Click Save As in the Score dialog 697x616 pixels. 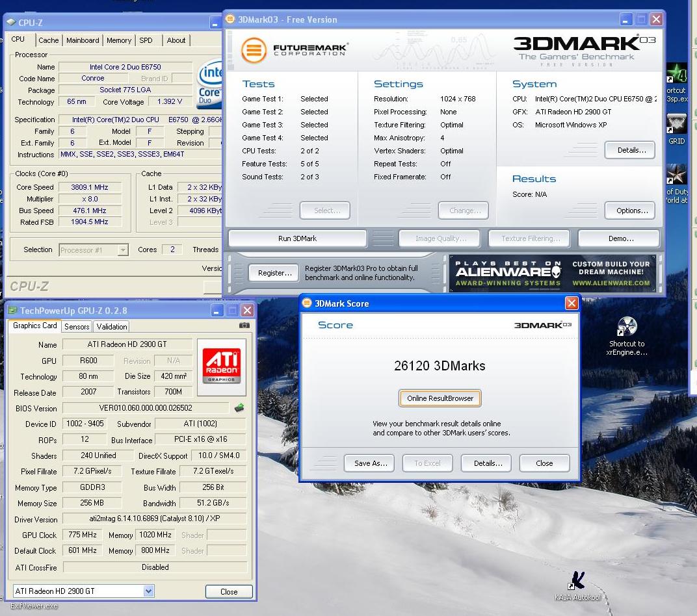(x=369, y=463)
